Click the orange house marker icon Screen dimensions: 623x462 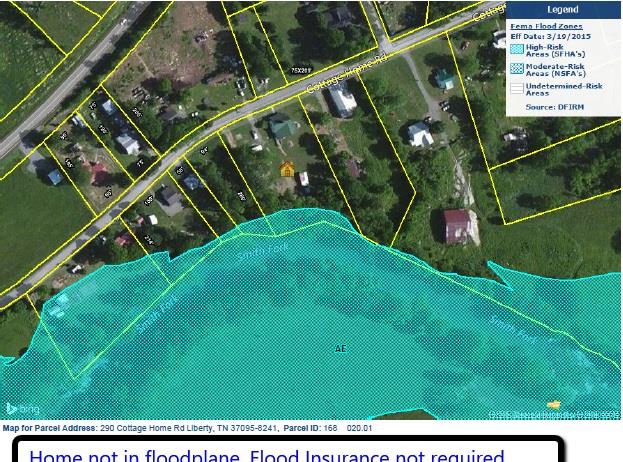287,169
